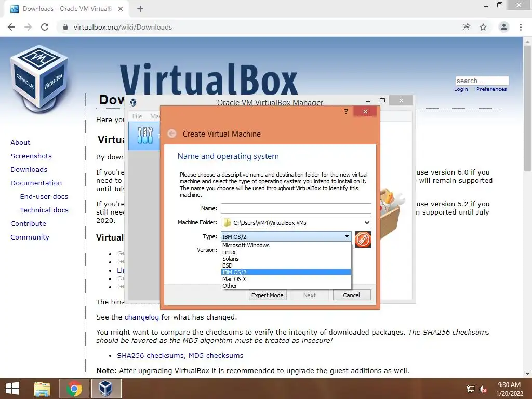Image resolution: width=532 pixels, height=399 pixels.
Task: View site info via the padlock icon
Action: 65,27
